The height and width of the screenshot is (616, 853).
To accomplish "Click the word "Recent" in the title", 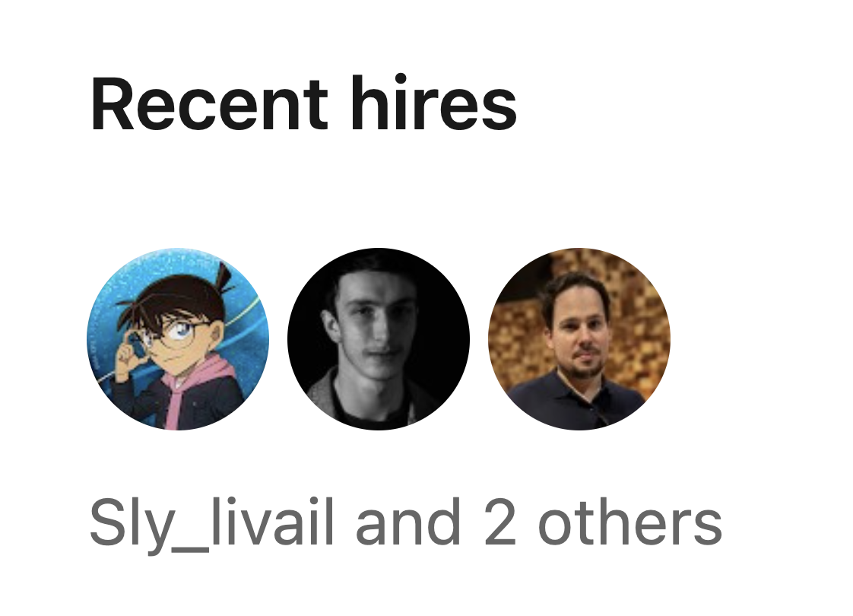I will pyautogui.click(x=209, y=103).
